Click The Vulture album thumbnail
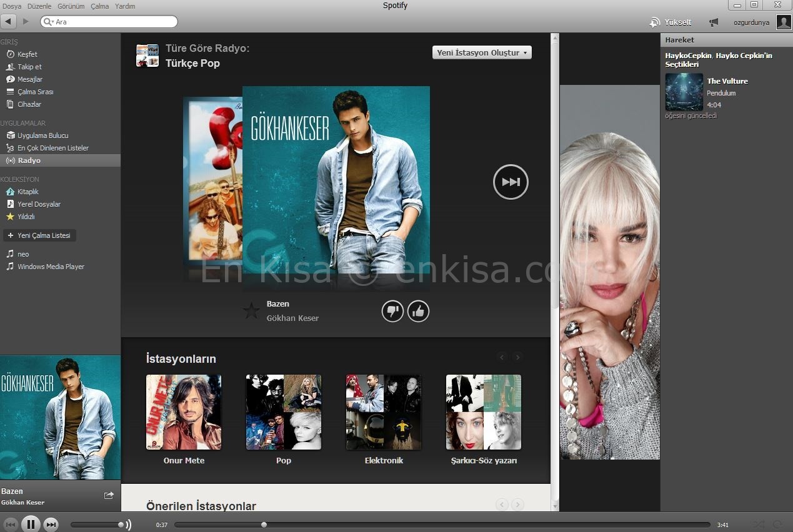The width and height of the screenshot is (793, 532). 684,92
